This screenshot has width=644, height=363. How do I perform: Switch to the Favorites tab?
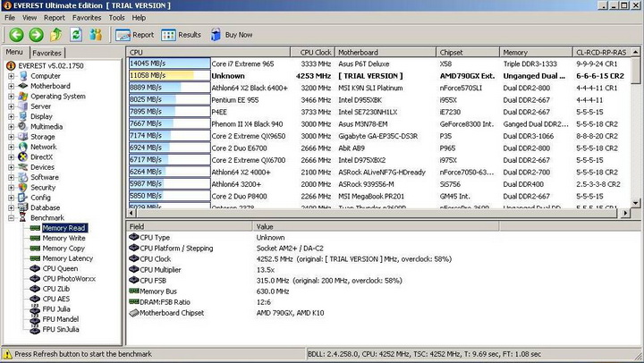point(47,53)
